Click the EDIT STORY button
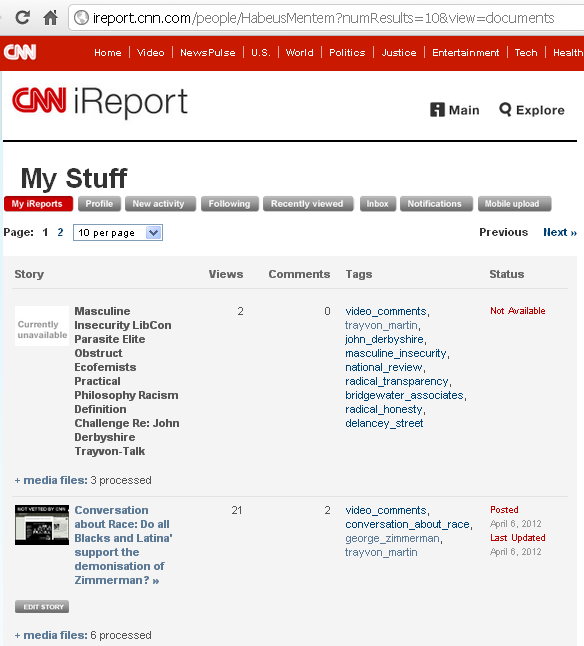 tap(42, 607)
